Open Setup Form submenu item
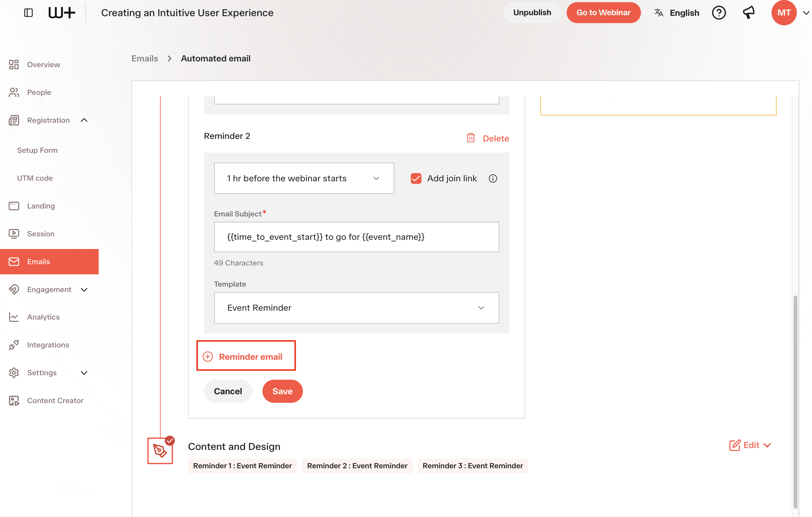Screen dimensions: 812x517 coord(37,150)
